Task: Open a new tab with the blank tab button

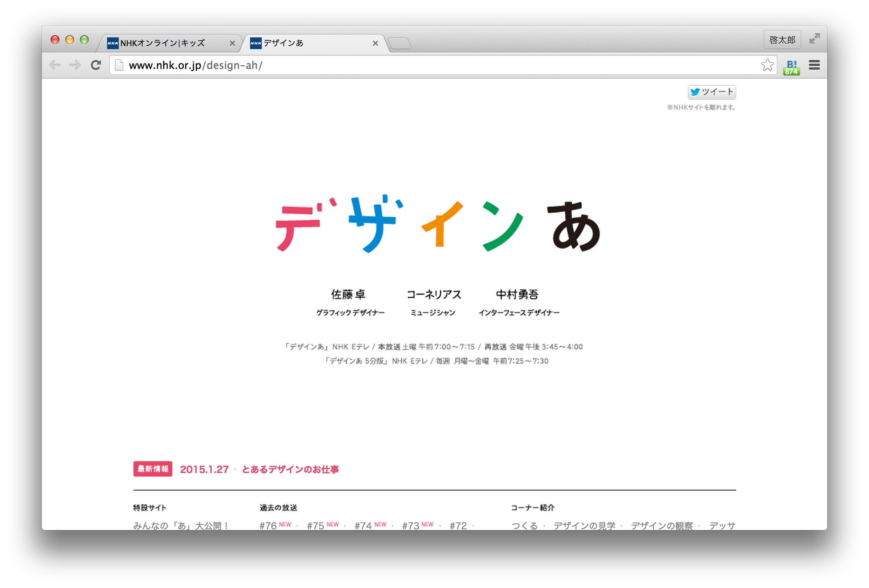Action: click(x=400, y=43)
